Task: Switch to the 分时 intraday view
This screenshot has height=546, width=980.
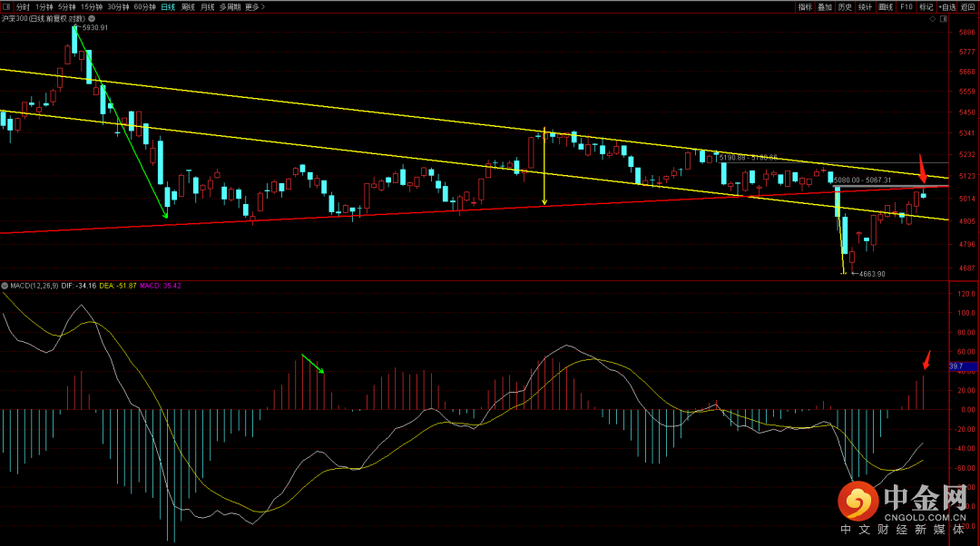Action: coord(23,6)
